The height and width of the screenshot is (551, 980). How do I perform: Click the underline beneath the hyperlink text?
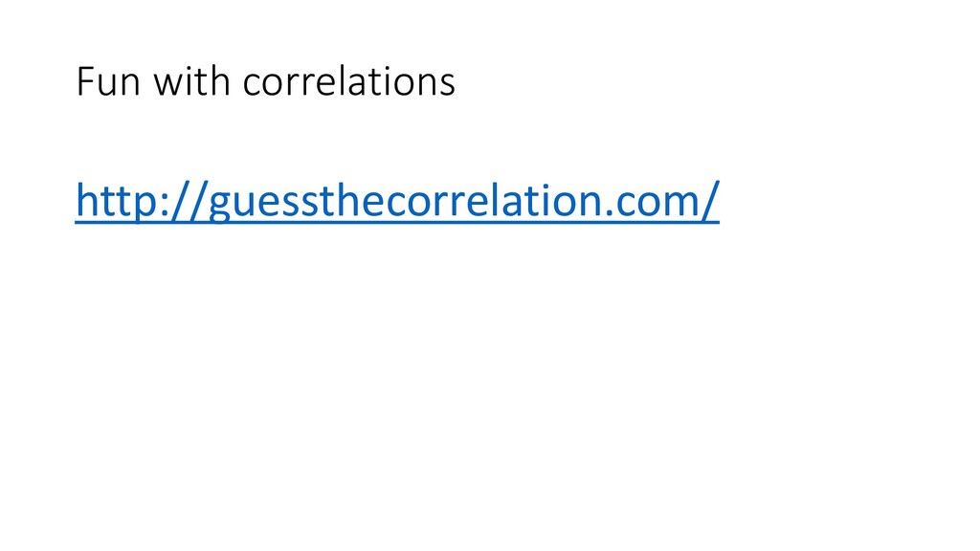pos(397,222)
